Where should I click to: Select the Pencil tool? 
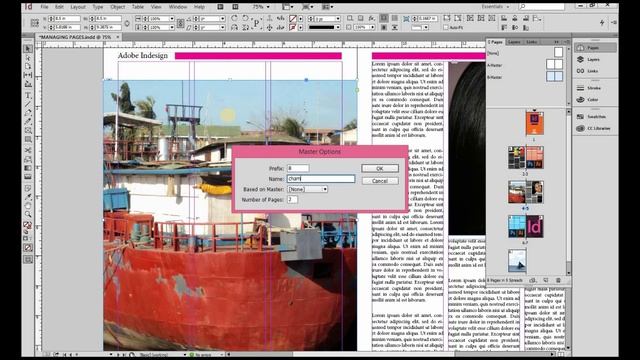[x=28, y=122]
